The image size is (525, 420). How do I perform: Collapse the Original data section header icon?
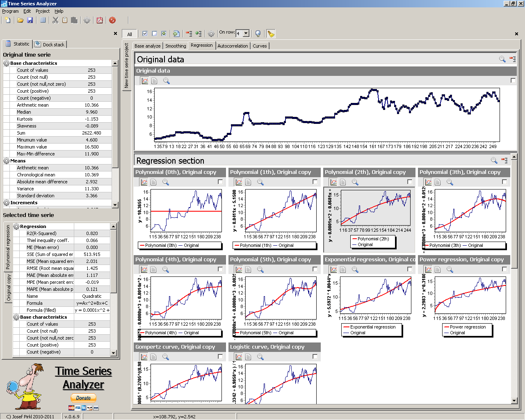tap(512, 59)
